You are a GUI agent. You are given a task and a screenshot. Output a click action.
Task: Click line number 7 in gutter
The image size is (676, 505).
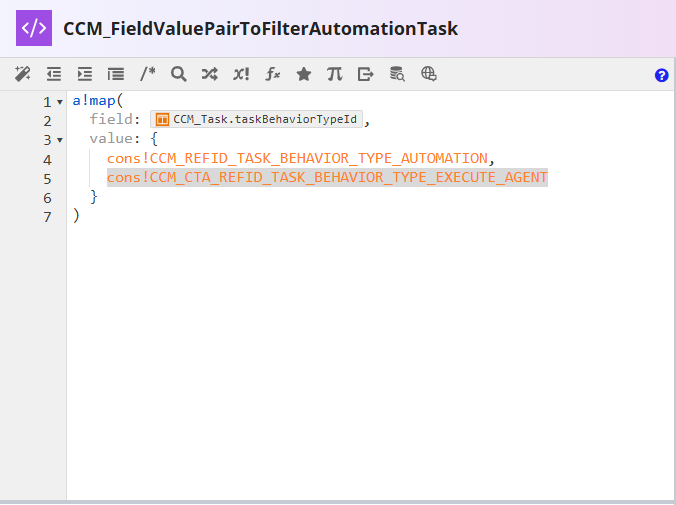pos(47,217)
